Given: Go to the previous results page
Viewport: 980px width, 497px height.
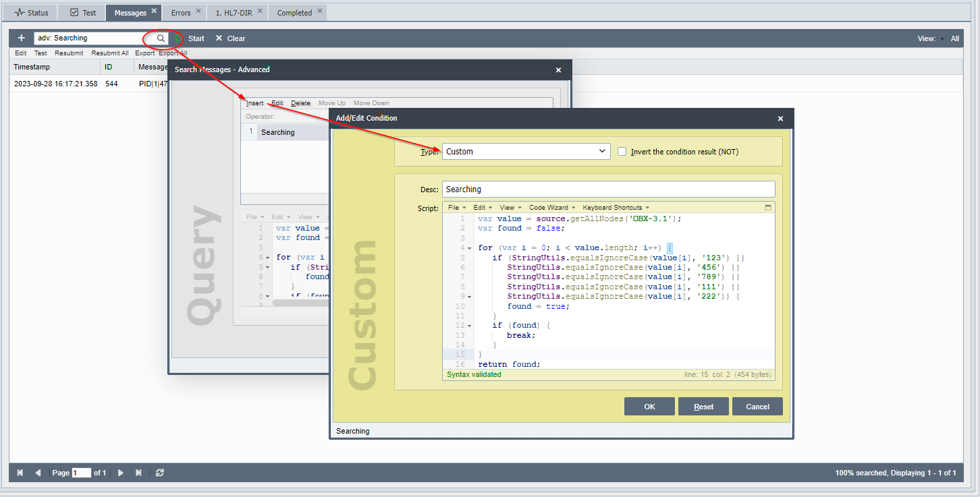Looking at the screenshot, I should coord(38,473).
